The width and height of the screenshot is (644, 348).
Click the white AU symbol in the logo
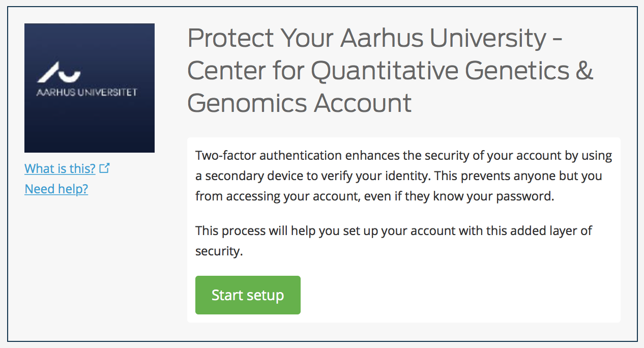click(x=59, y=75)
